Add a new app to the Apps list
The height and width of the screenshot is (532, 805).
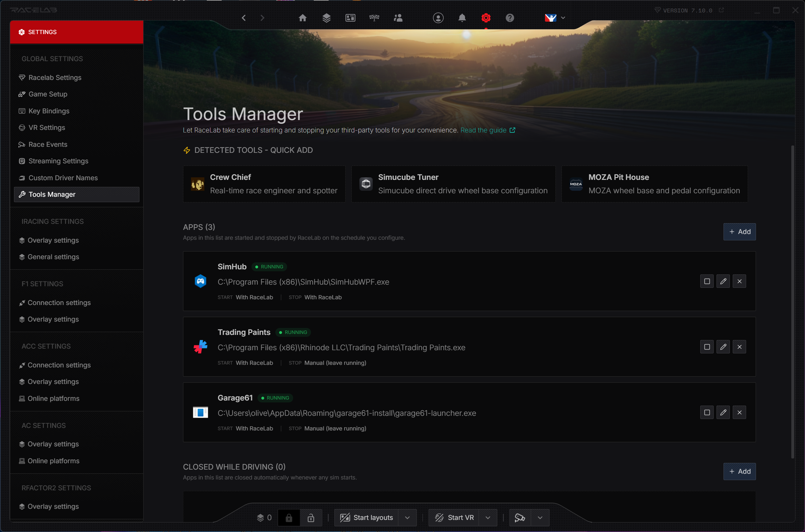click(x=739, y=232)
